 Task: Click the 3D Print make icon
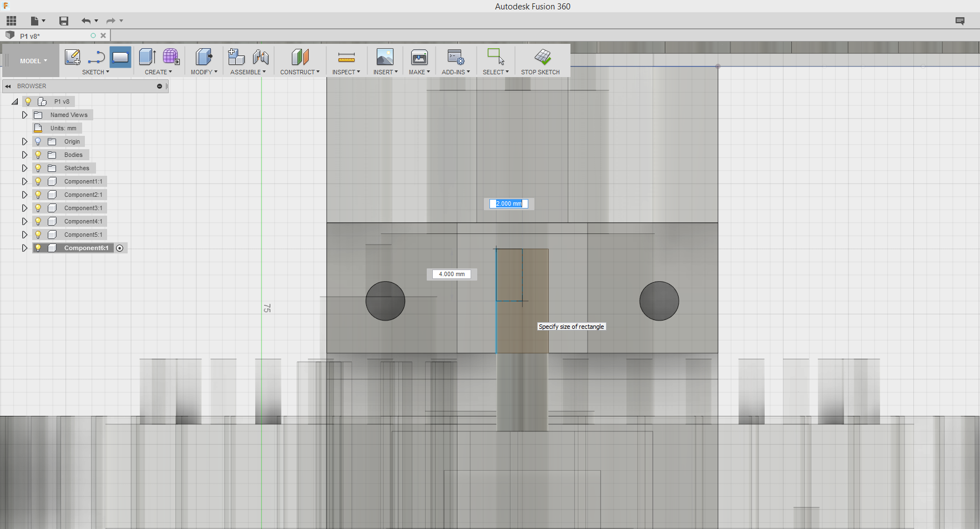pos(420,57)
